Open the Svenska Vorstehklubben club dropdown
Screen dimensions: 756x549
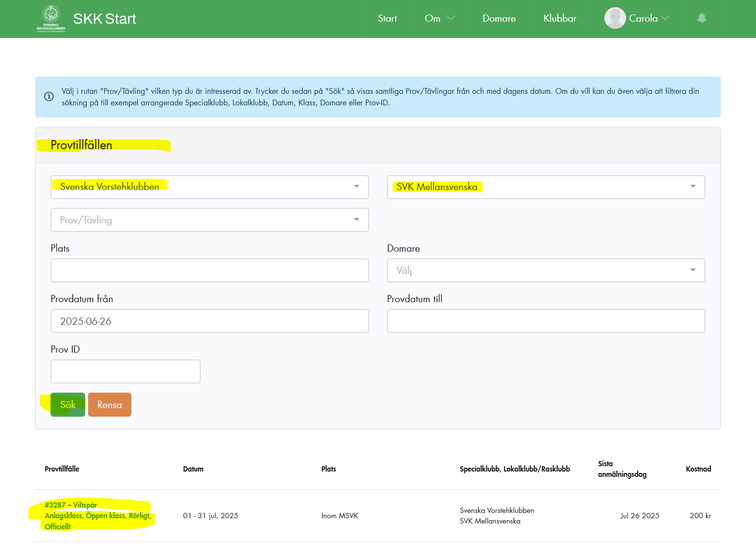click(210, 187)
